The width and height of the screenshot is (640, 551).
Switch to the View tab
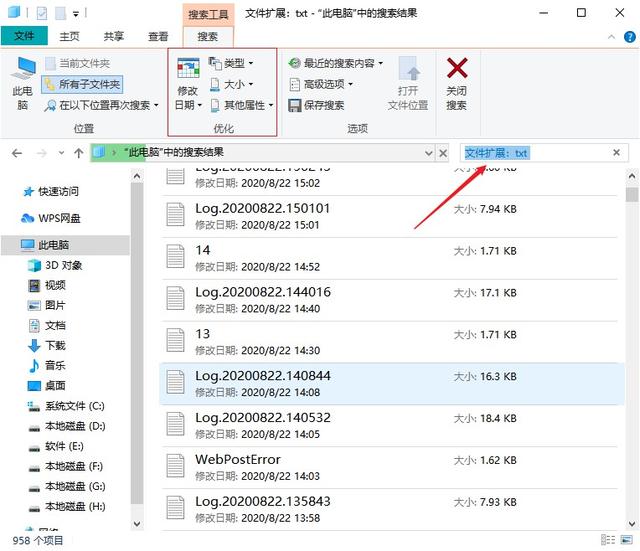pyautogui.click(x=158, y=36)
